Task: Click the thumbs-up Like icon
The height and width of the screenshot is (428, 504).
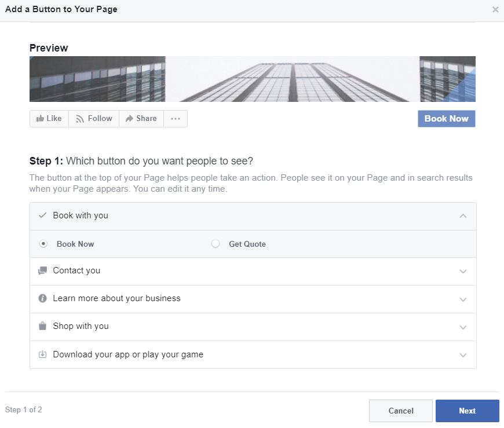Action: 40,119
